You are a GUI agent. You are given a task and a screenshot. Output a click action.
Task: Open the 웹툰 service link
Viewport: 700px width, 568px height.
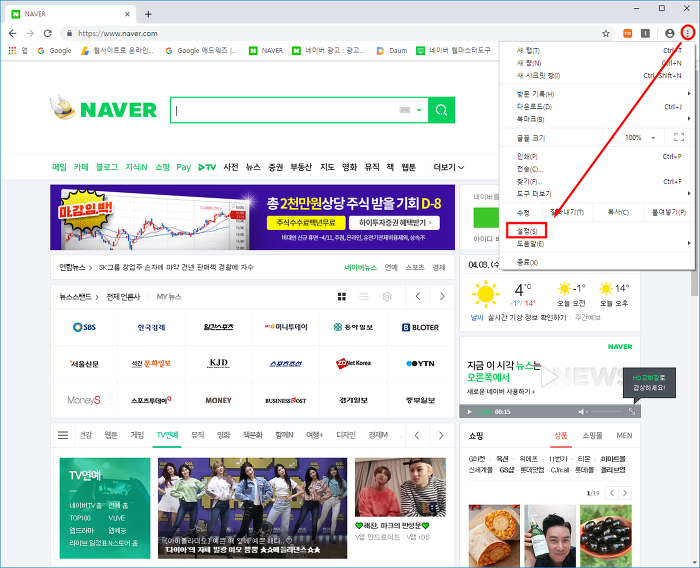pyautogui.click(x=408, y=167)
